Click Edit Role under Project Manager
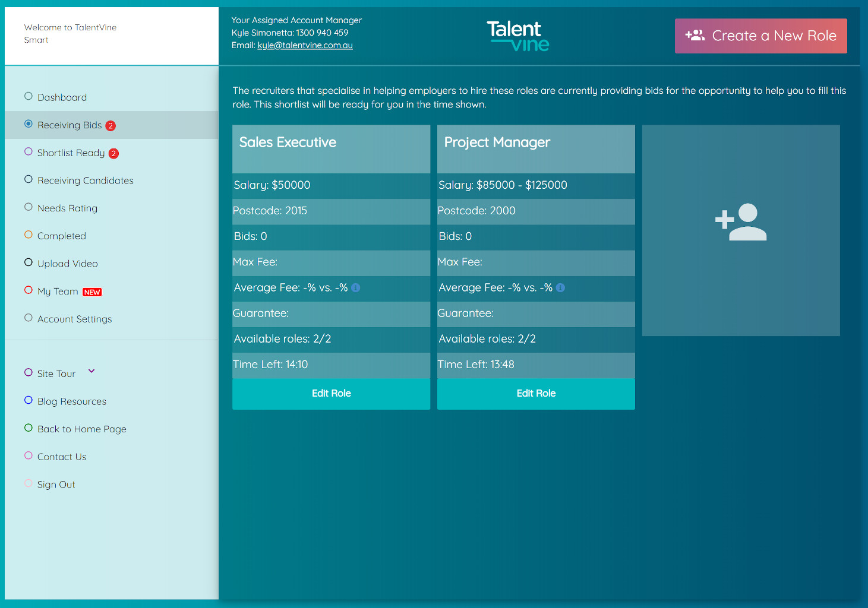This screenshot has width=868, height=608. click(536, 394)
